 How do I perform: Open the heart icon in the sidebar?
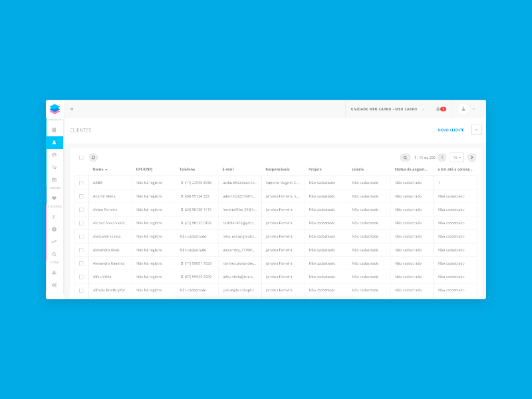pyautogui.click(x=54, y=198)
